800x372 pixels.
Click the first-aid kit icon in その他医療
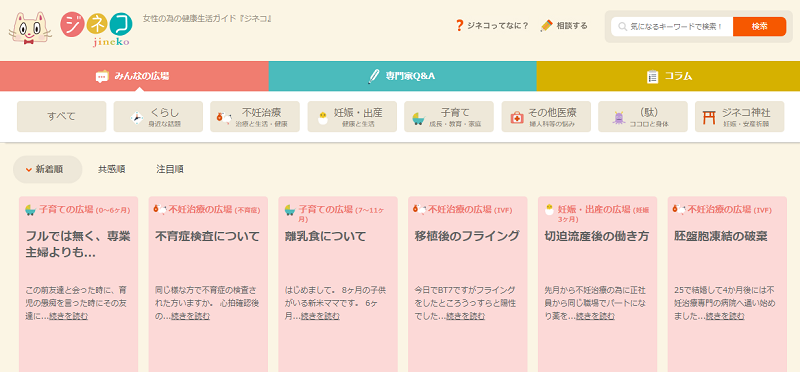click(517, 118)
